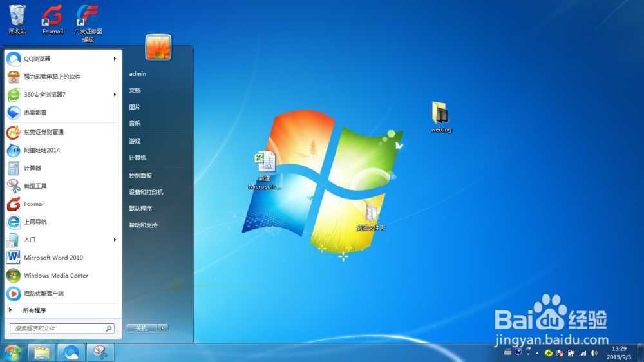The height and width of the screenshot is (362, 644).
Task: Open 音乐 music link
Action: click(135, 123)
